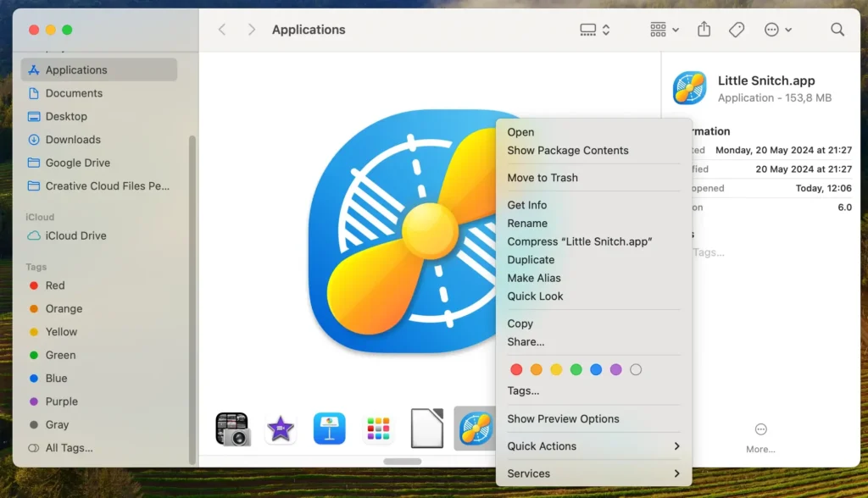Select the blank document thumbnail
This screenshot has width=868, height=498.
click(427, 429)
